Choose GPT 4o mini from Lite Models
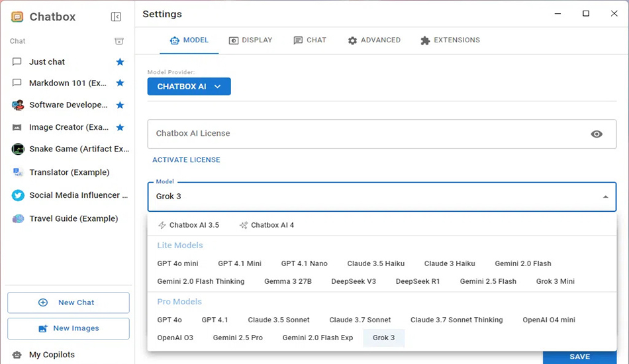The height and width of the screenshot is (364, 629). coord(177,263)
